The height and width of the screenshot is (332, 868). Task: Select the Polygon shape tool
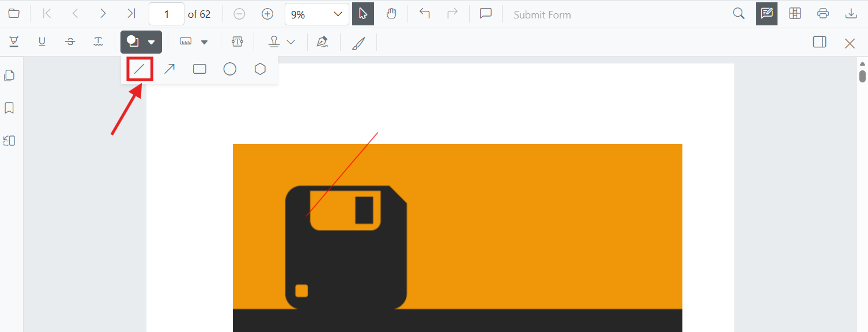coord(261,69)
